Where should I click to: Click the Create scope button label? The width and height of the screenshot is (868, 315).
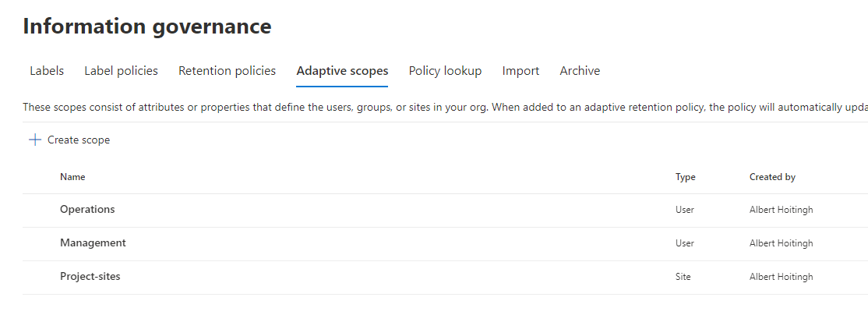pyautogui.click(x=79, y=140)
